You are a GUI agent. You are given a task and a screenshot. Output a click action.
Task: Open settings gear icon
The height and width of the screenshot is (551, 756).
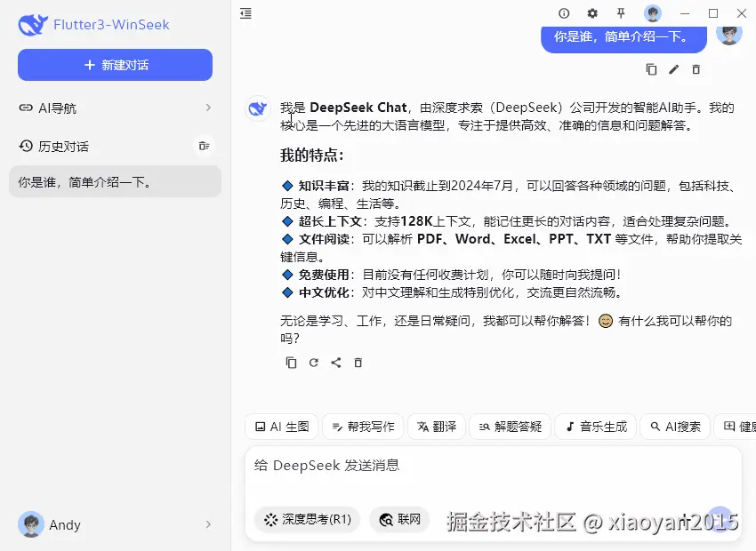(x=592, y=13)
